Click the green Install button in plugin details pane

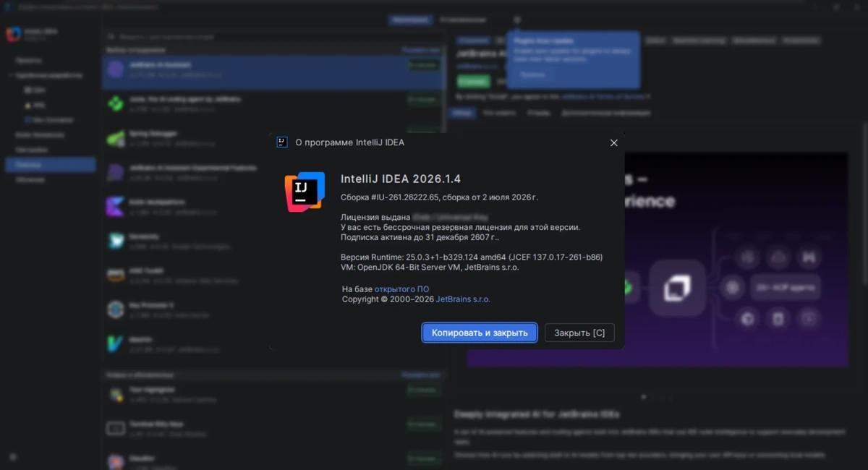473,82
